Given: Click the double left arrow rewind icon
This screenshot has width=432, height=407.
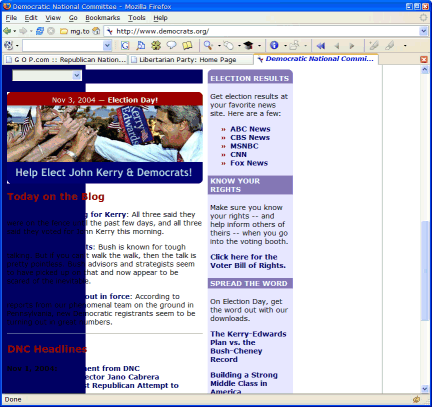Looking at the screenshot, I should click(321, 46).
